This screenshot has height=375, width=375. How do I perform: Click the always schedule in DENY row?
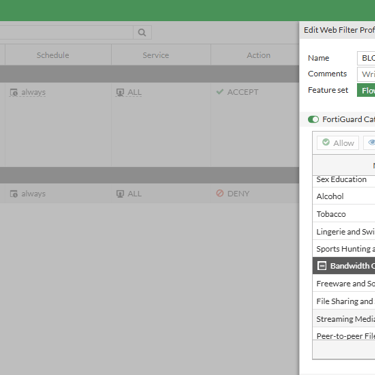33,194
